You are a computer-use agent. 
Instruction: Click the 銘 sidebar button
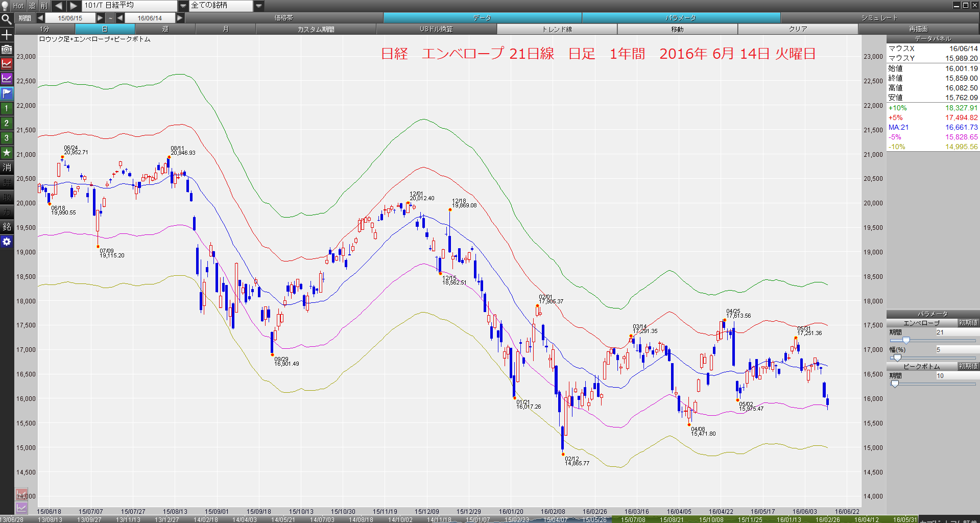7,227
